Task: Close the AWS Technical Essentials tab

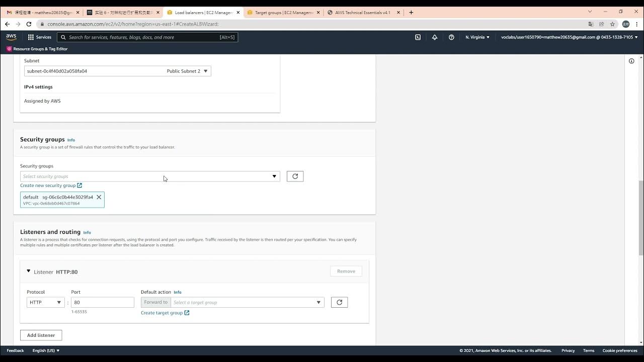Action: point(398,13)
